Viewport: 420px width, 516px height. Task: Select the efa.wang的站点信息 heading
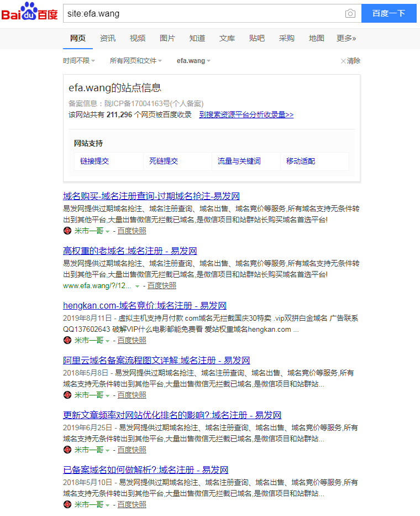115,88
